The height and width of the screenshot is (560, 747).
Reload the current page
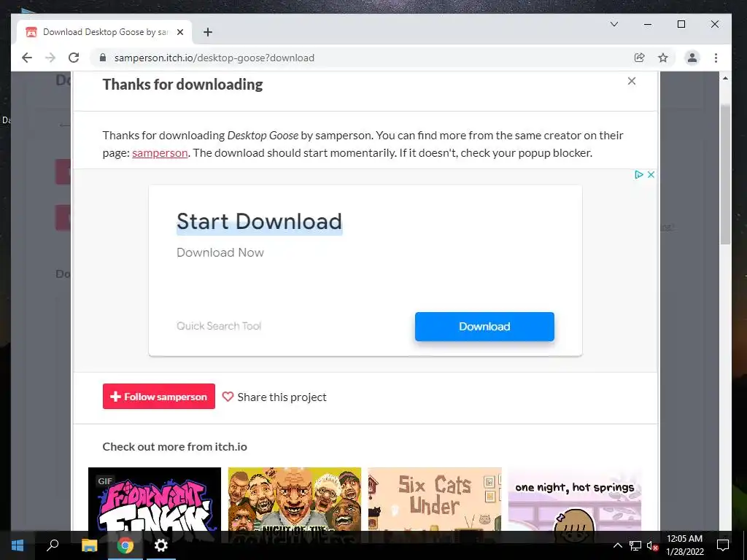click(x=74, y=58)
